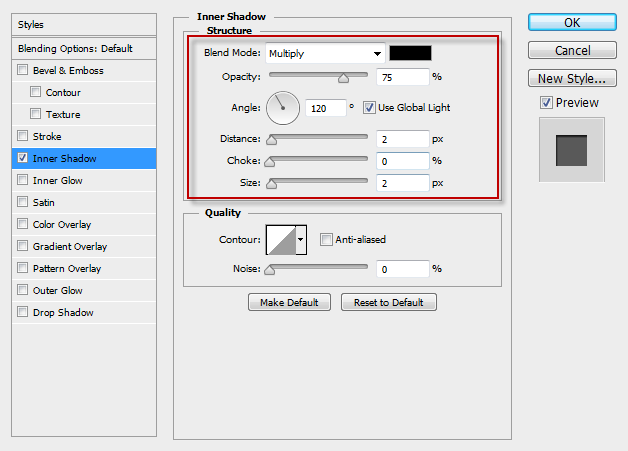Turn on the Satin checkbox
The height and width of the screenshot is (451, 628).
23,202
